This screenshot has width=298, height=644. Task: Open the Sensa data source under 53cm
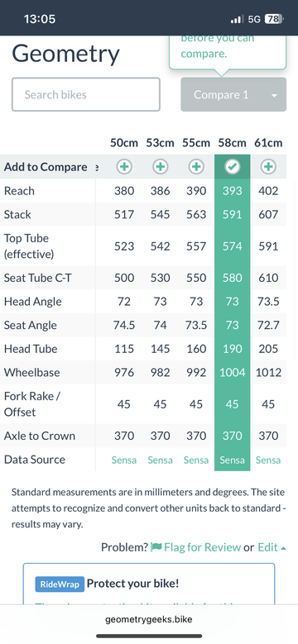click(161, 460)
